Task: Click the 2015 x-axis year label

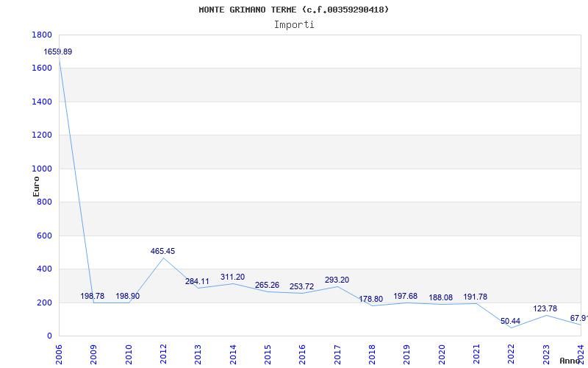Action: [x=268, y=355]
